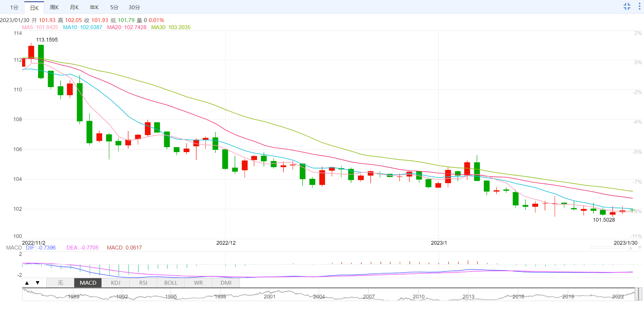Click the MA20: 102.7428 legend label
Image resolution: width=644 pixels, height=311 pixels.
pos(127,27)
